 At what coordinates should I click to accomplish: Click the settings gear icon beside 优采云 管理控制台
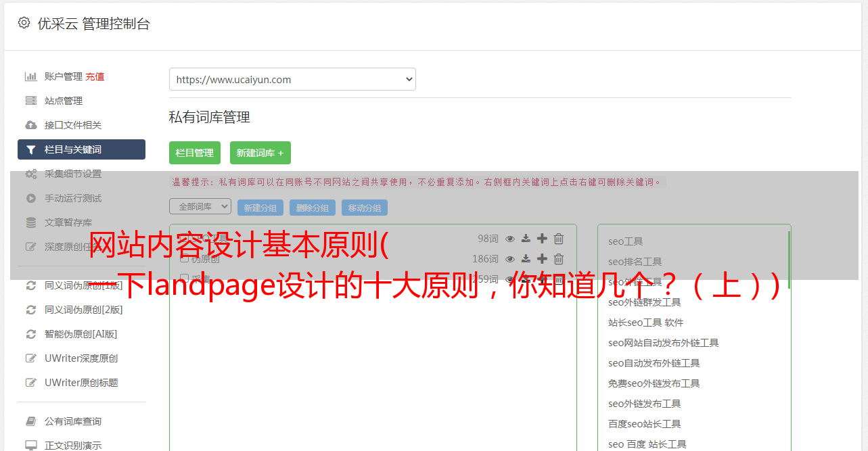(24, 23)
